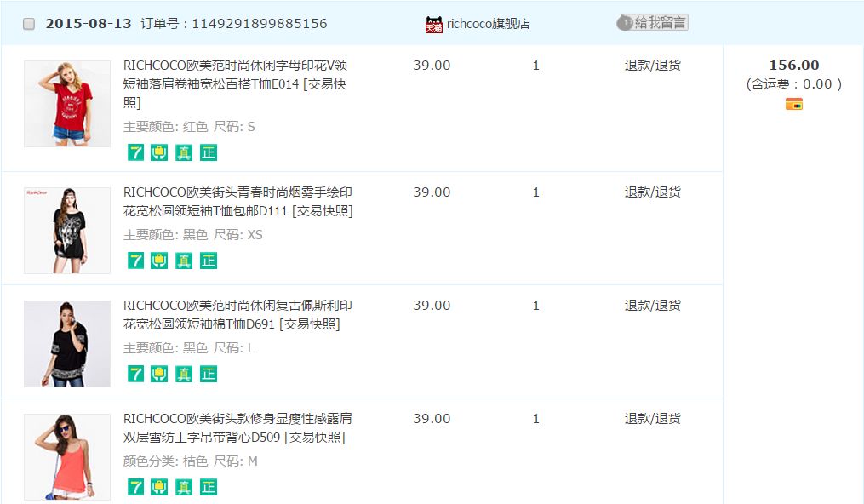This screenshot has height=504, width=864.
Task: Click the order total 156.00
Action: click(x=794, y=65)
